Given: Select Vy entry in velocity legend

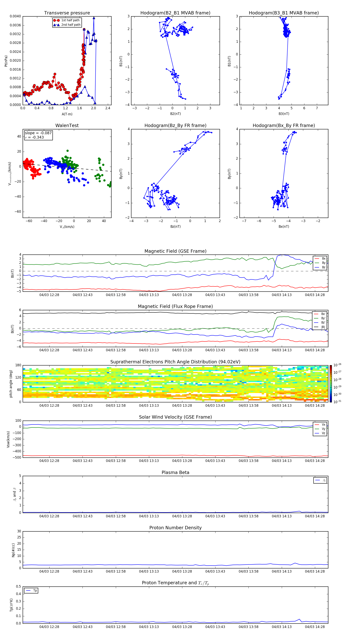Looking at the screenshot, I should (320, 429).
